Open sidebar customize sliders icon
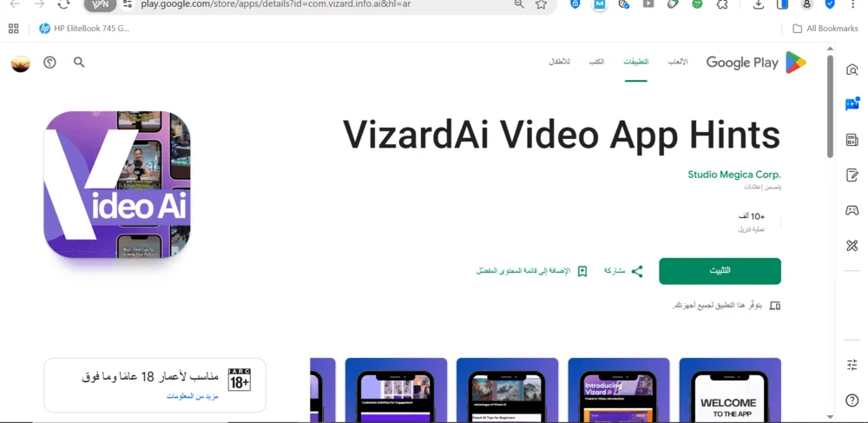This screenshot has width=868, height=423. click(852, 365)
